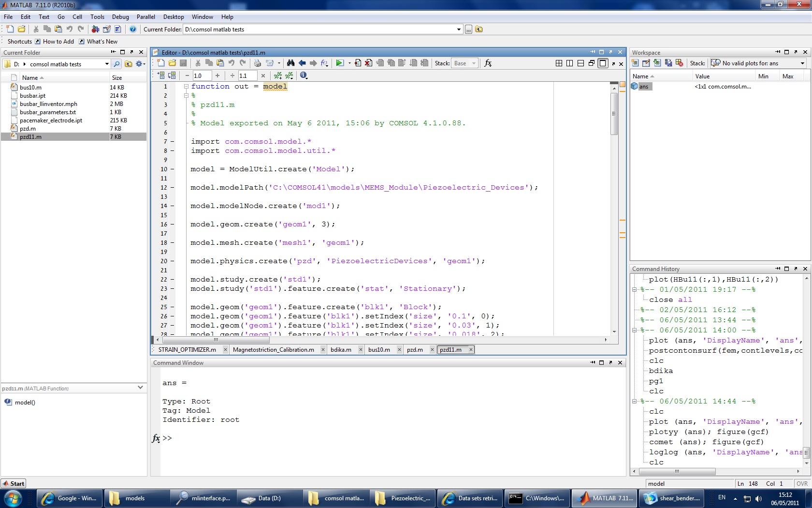Image resolution: width=812 pixels, height=508 pixels.
Task: Open the 'No valid plots for: ans' dropdown
Action: [x=802, y=63]
